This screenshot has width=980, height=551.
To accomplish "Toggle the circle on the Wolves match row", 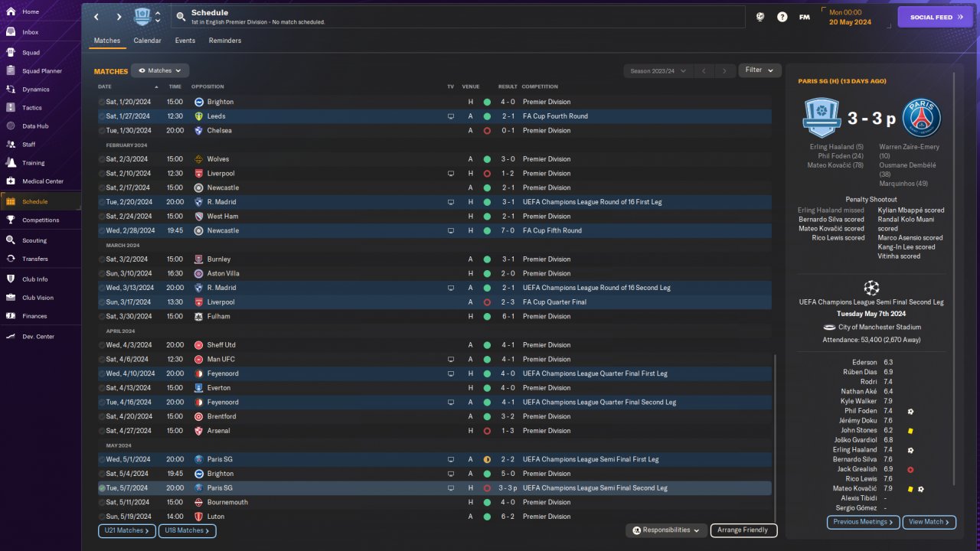I will (102, 159).
